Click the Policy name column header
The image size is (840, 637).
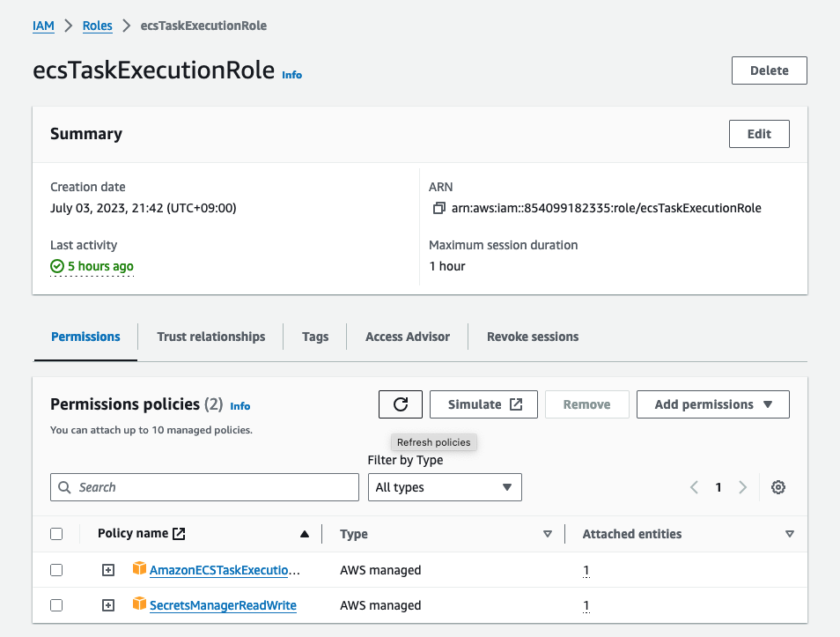(x=133, y=534)
